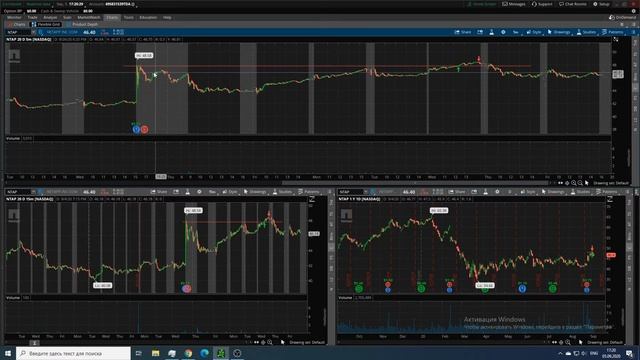640x360 pixels.
Task: Open File Explorer from the taskbar
Action: (156, 353)
